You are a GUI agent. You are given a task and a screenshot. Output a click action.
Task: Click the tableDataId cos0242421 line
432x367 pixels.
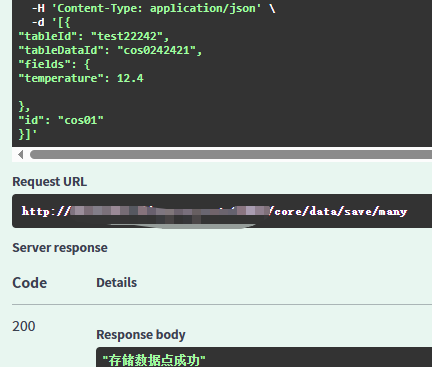coord(110,50)
